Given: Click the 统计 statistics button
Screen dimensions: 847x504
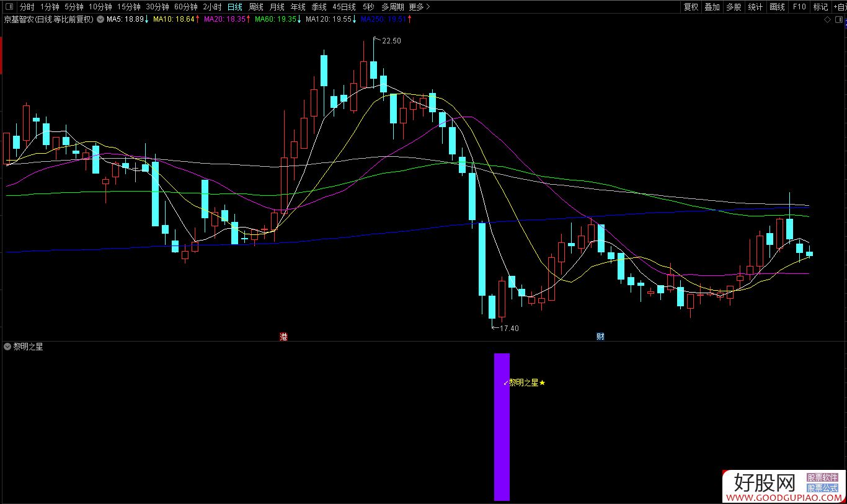Looking at the screenshot, I should tap(755, 7).
